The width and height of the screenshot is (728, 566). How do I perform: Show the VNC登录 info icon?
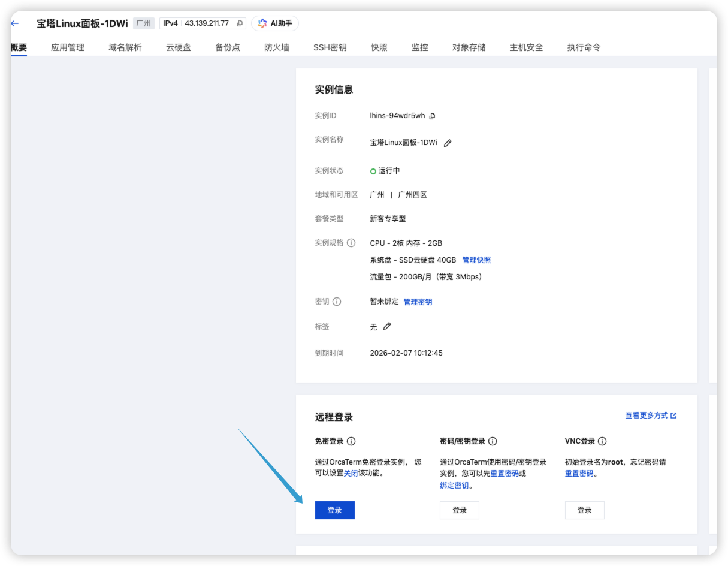(602, 441)
